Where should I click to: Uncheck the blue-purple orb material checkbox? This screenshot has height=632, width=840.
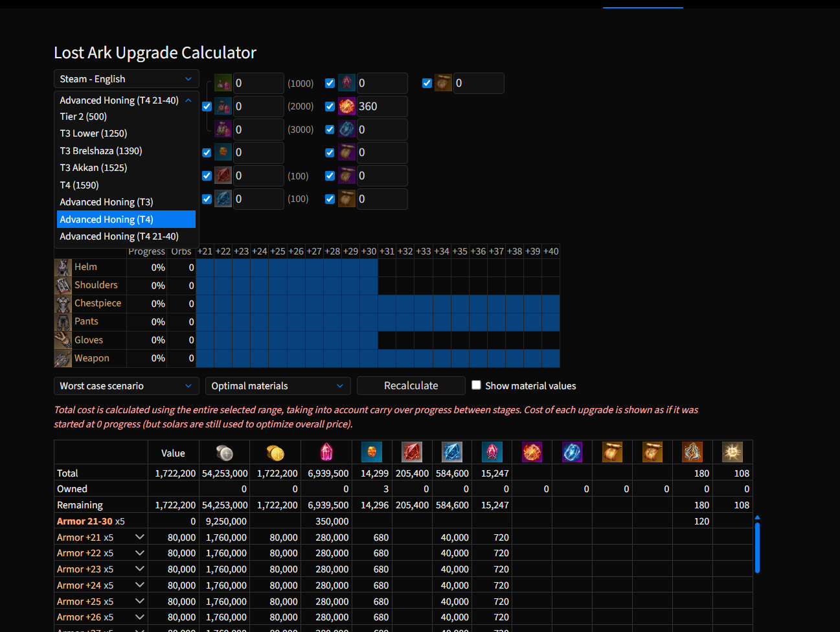330,130
